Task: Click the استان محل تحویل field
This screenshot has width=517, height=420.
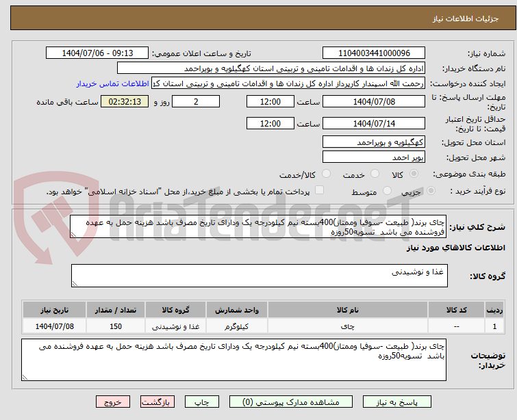Action: (x=374, y=142)
